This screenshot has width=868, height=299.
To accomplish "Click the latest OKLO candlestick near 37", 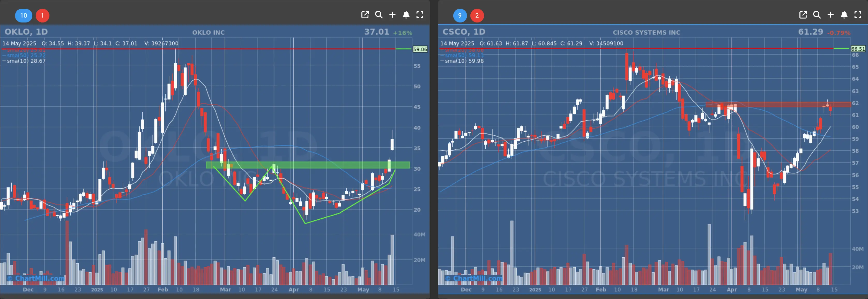I will coord(392,144).
